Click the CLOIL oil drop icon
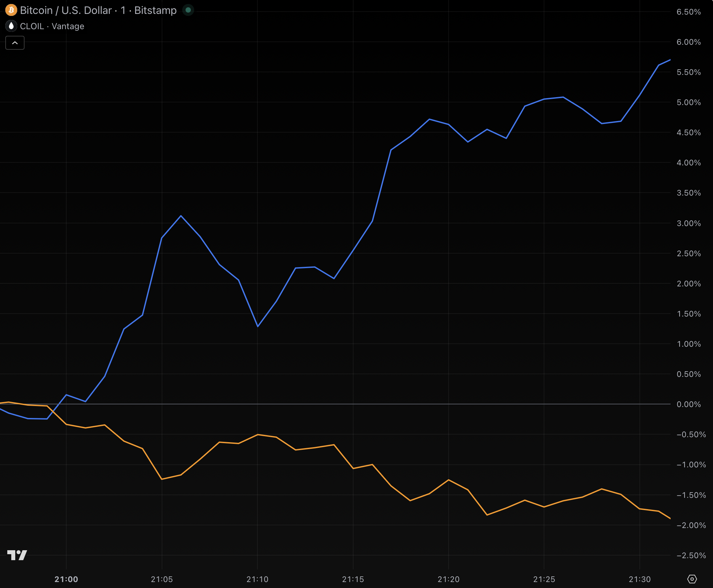The height and width of the screenshot is (588, 713). (11, 26)
